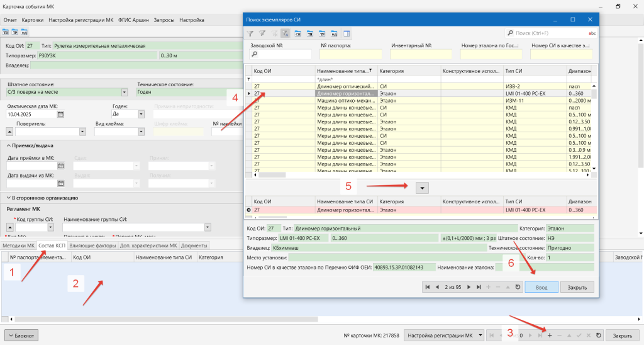
Task: Go to first record in search dialog navigator
Action: point(428,287)
